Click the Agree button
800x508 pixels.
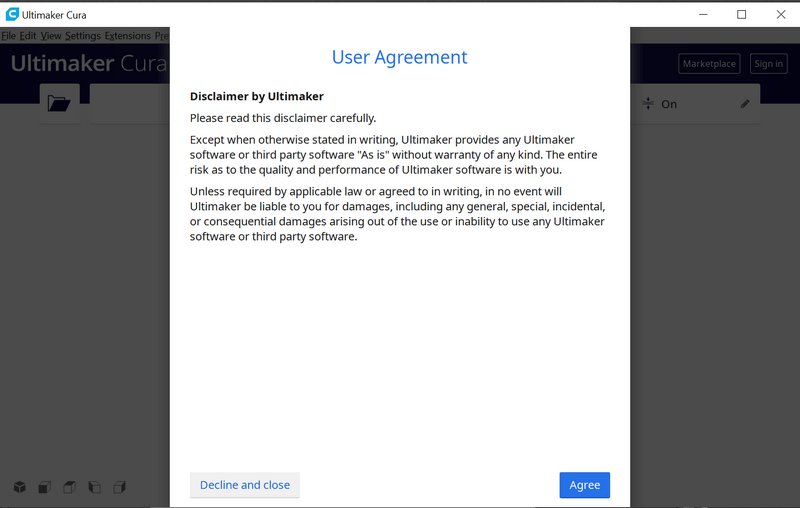click(x=584, y=485)
